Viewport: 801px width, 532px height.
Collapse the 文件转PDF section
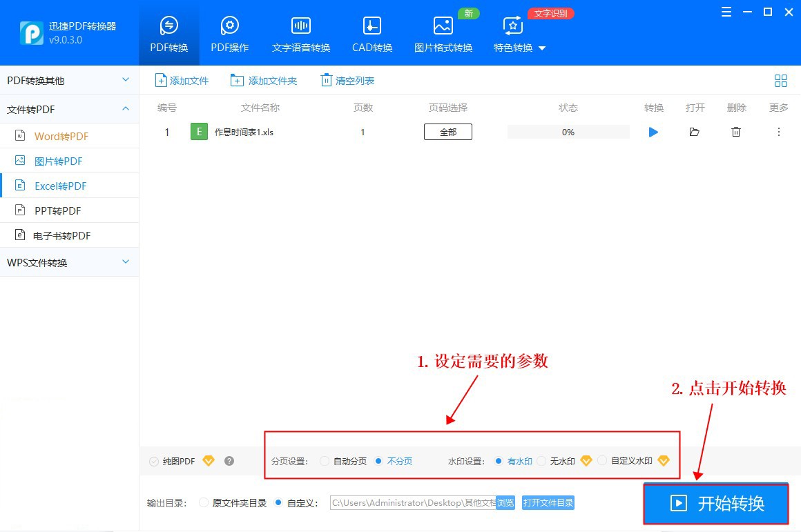point(69,108)
